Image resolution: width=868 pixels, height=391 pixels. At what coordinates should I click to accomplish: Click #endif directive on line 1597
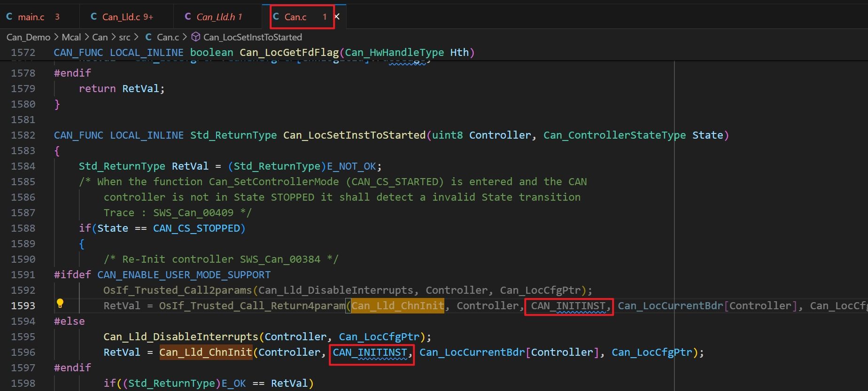(72, 368)
